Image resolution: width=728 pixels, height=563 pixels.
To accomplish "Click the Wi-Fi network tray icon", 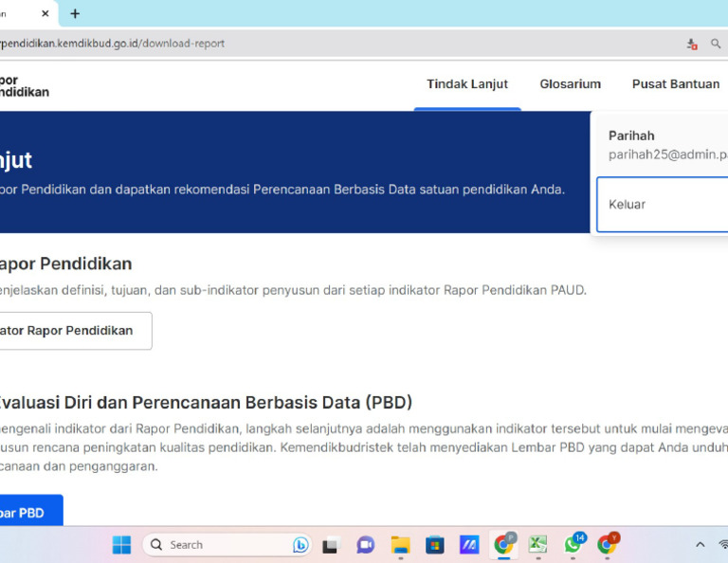I will click(723, 545).
